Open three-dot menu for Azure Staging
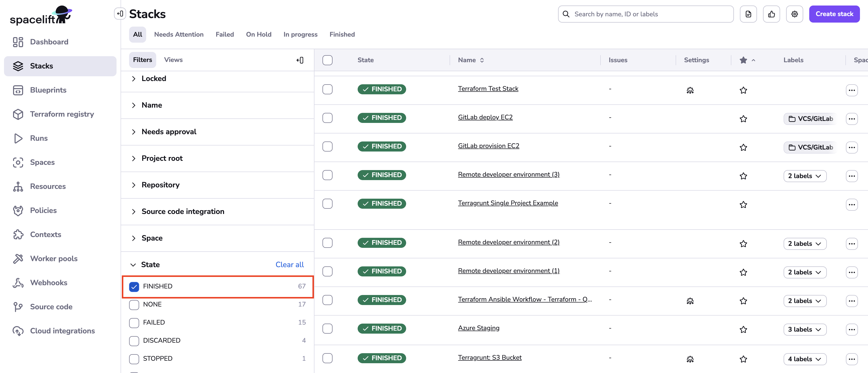868x373 pixels. [x=851, y=329]
